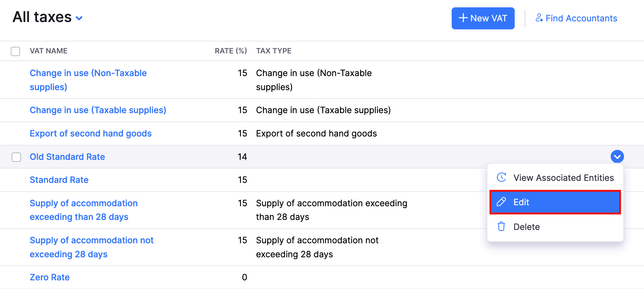The width and height of the screenshot is (644, 289).
Task: Toggle the select-all checkbox in header
Action: point(15,51)
